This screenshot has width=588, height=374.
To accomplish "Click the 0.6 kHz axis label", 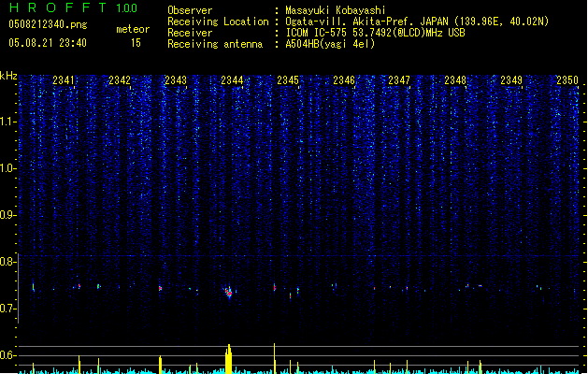I will coord(8,355).
